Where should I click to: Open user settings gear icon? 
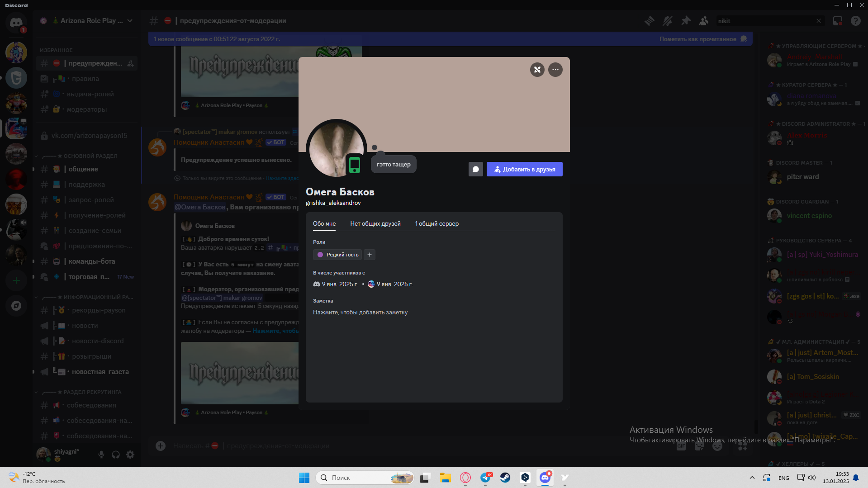pos(130,455)
